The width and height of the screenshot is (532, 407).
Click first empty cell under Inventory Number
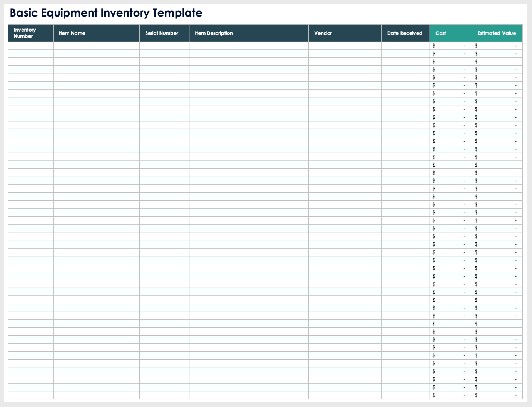pyautogui.click(x=30, y=46)
